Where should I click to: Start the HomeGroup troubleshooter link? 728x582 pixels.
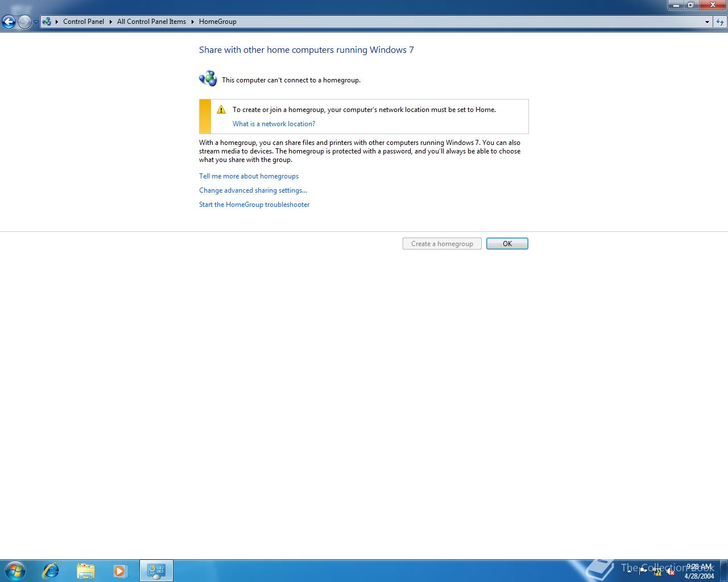click(x=254, y=205)
